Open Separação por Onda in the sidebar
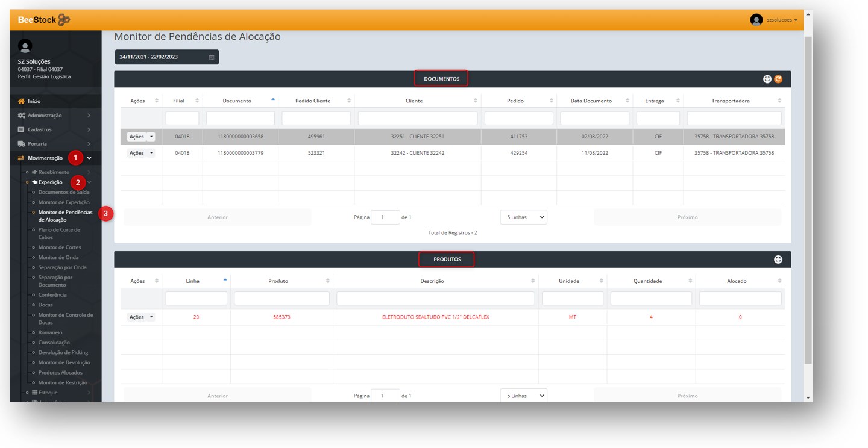The width and height of the screenshot is (868, 448). tap(62, 267)
